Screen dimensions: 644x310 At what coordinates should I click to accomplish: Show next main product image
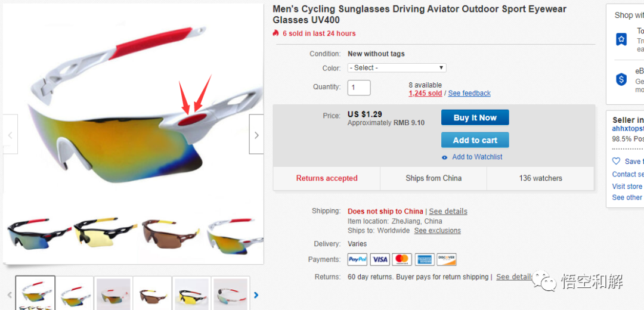tap(256, 135)
